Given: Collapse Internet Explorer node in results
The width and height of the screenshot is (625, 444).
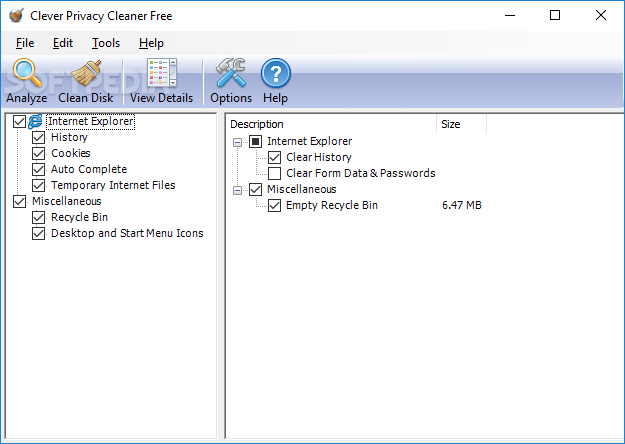Looking at the screenshot, I should pos(237,142).
